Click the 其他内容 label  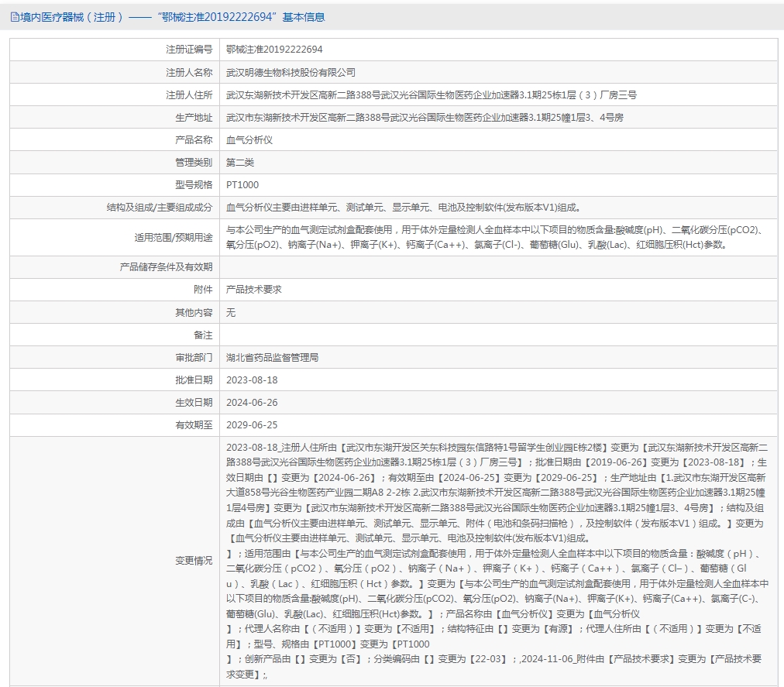click(x=194, y=312)
